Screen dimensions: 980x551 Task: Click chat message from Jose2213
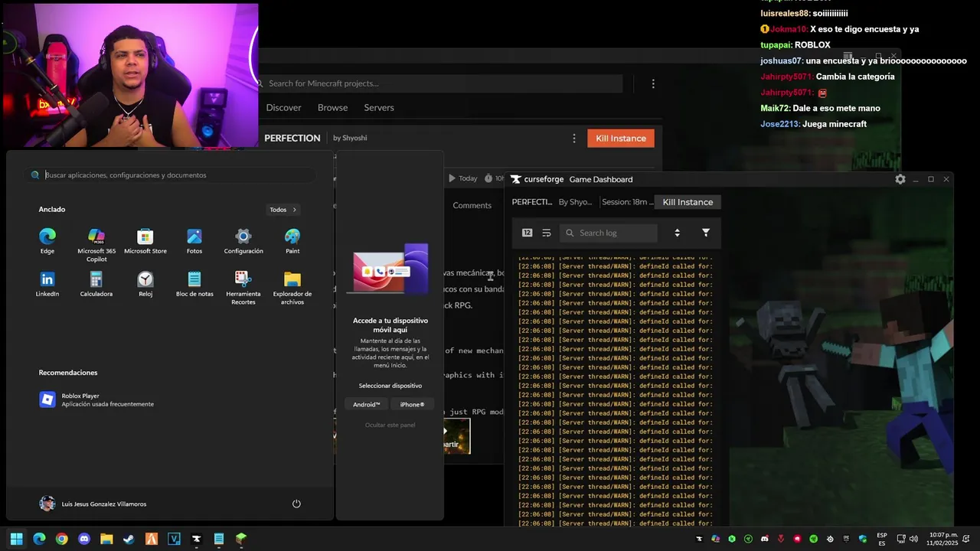click(813, 124)
